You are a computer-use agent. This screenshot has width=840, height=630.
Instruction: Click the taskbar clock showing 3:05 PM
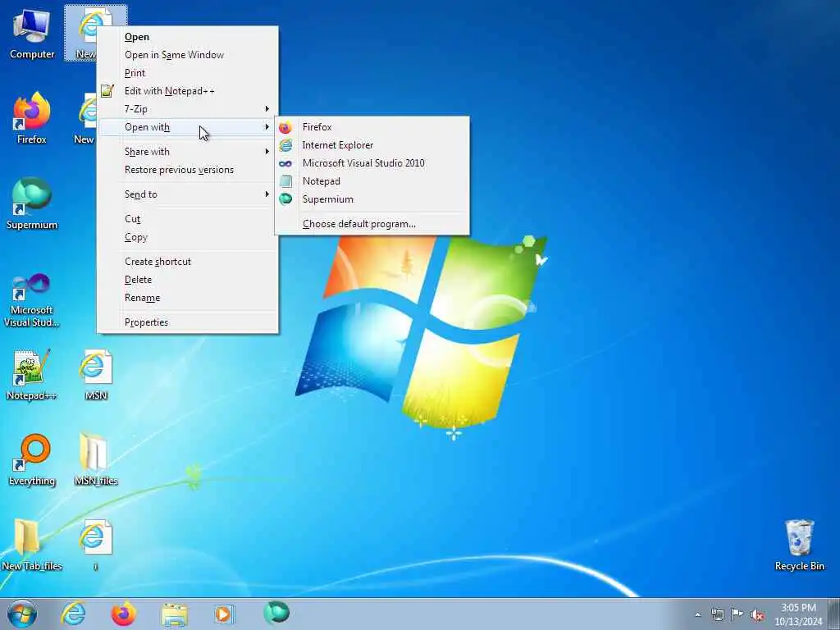798,614
